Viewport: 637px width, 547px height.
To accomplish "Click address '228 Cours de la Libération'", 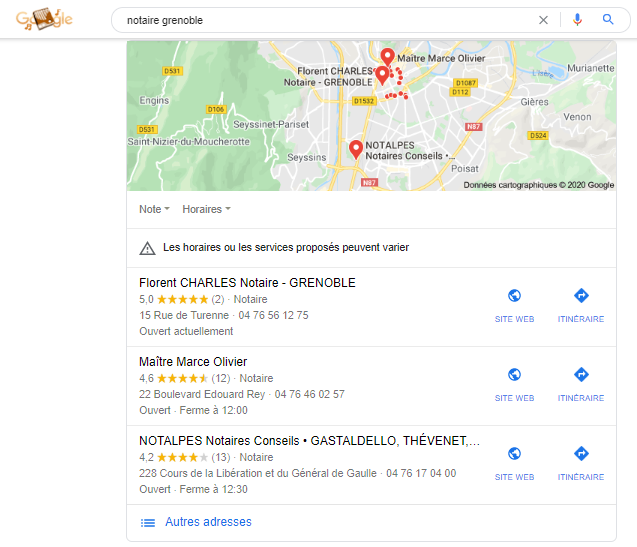I will [x=258, y=473].
